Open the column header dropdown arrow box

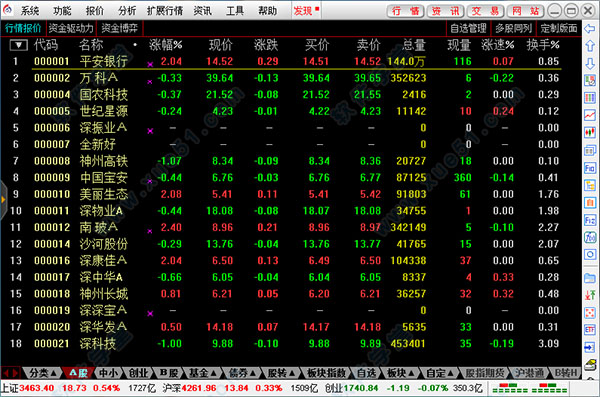click(x=18, y=45)
